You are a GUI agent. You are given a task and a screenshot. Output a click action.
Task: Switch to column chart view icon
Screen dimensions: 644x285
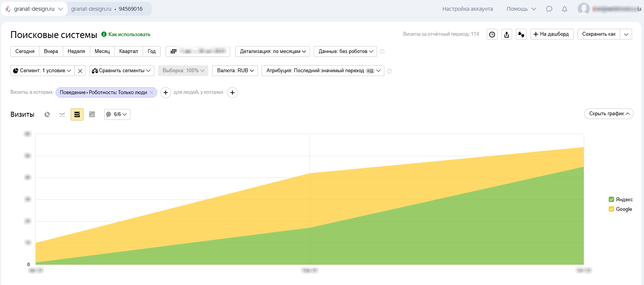(x=92, y=114)
